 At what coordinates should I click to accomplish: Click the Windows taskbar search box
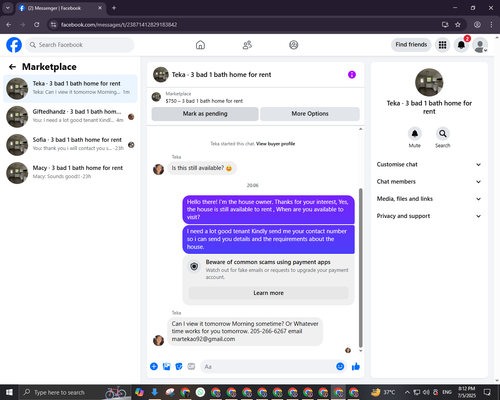coord(75,392)
